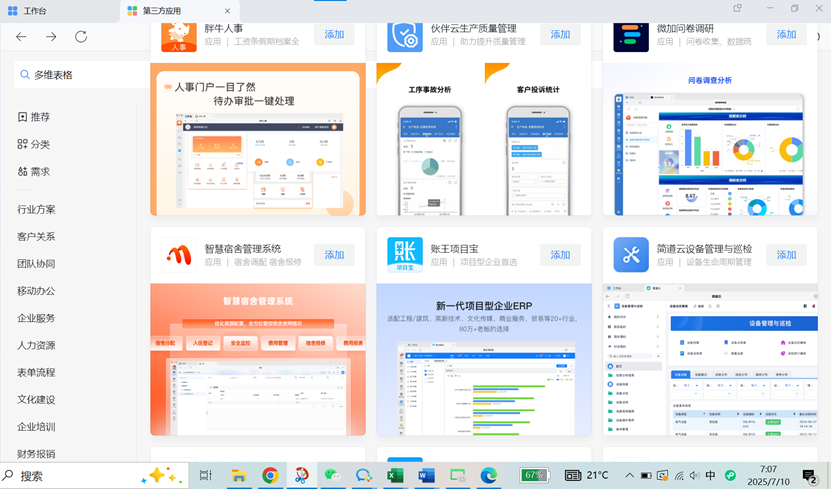The height and width of the screenshot is (489, 831).
Task: Select the 企业培训 category
Action: (36, 426)
